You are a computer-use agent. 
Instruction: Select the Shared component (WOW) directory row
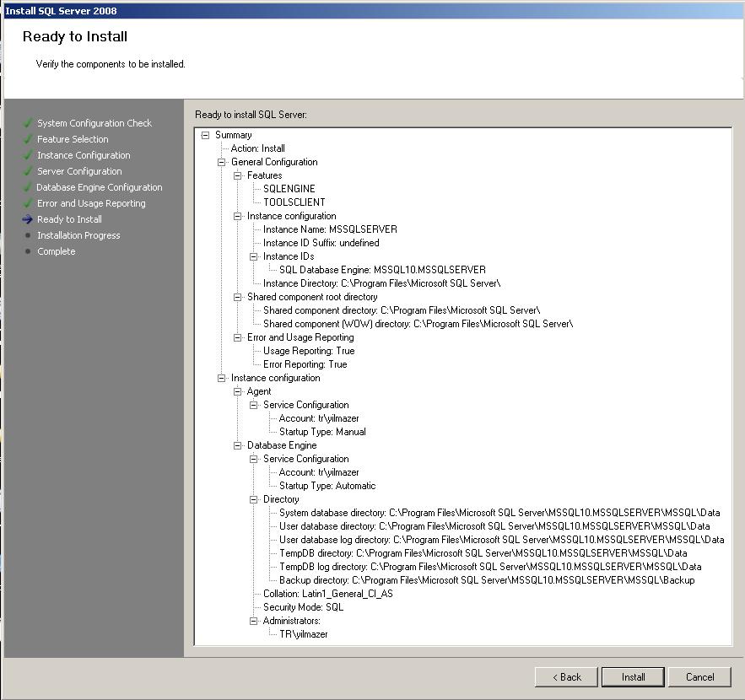[418, 324]
